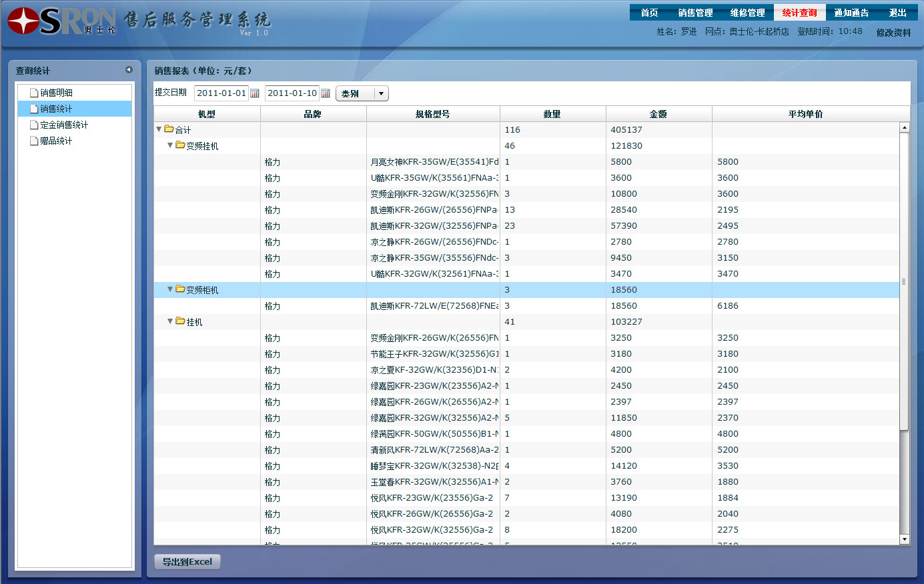
Task: Open the 统计查询 menu
Action: coord(799,13)
